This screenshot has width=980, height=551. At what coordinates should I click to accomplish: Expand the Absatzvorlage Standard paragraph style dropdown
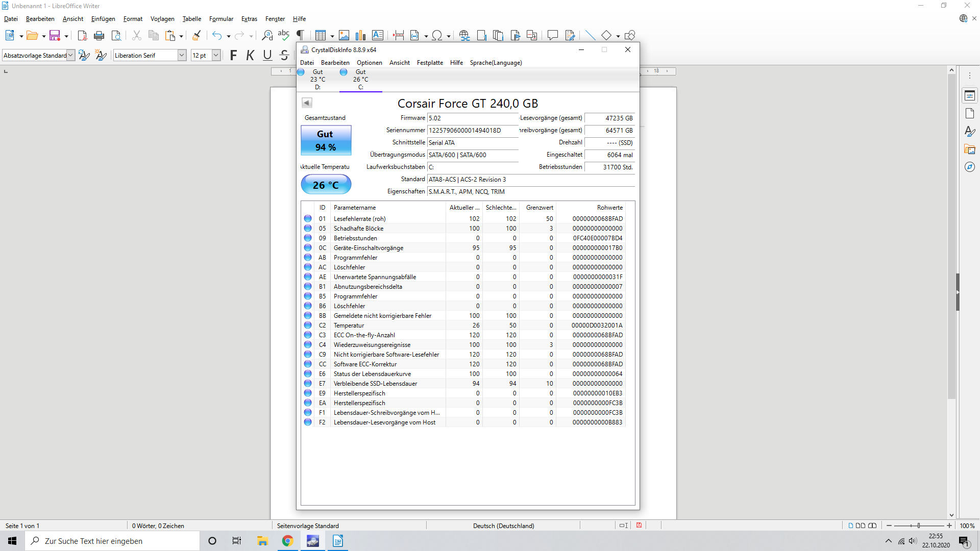point(70,55)
